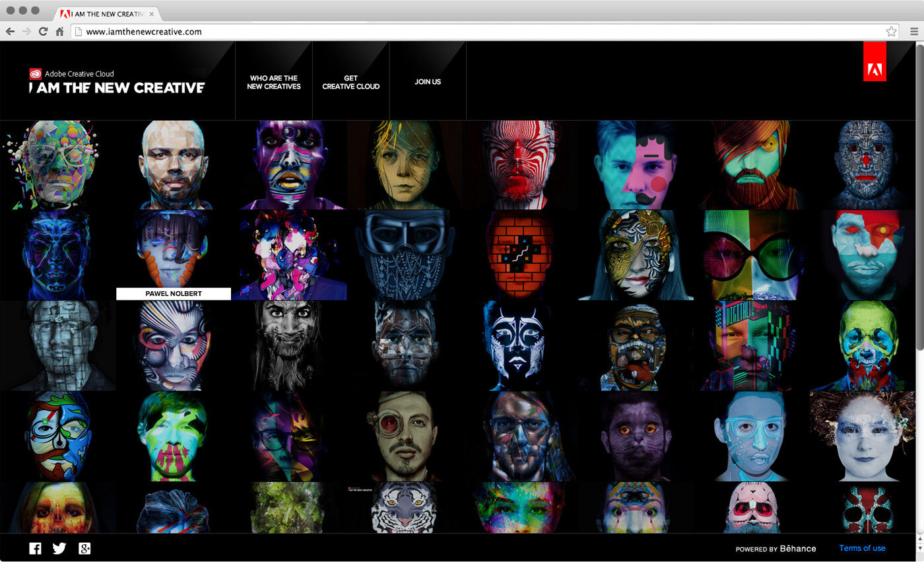The width and height of the screenshot is (924, 562).
Task: Open Get Creative Cloud menu item
Action: tap(350, 82)
